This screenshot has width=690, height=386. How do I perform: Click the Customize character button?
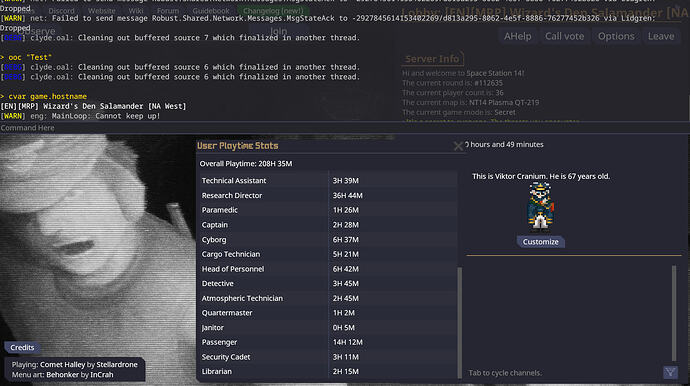click(x=540, y=242)
